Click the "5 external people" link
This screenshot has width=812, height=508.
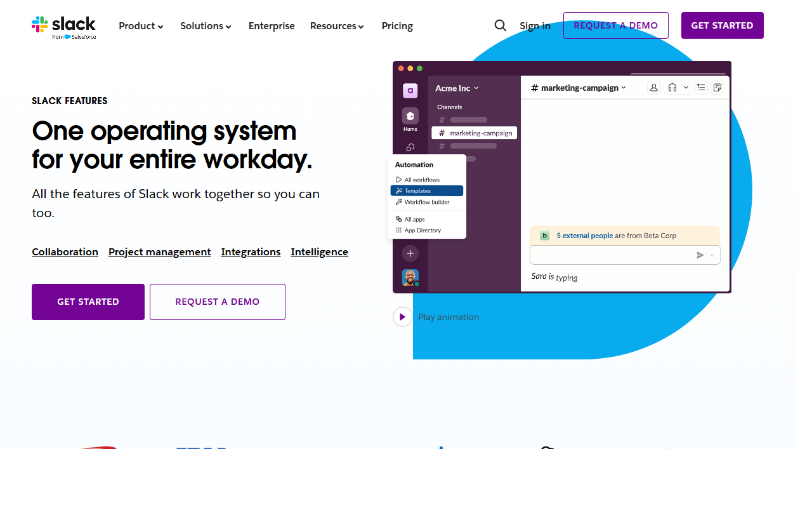[585, 236]
